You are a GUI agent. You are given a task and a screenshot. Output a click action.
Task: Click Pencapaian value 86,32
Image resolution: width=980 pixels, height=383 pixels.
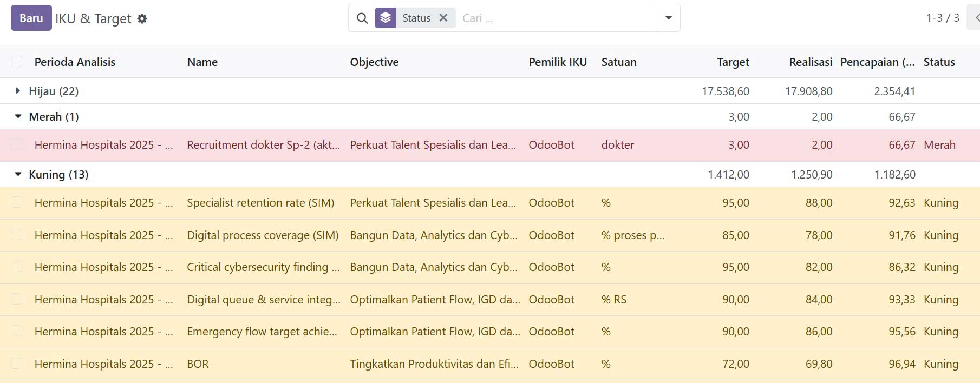click(x=901, y=267)
